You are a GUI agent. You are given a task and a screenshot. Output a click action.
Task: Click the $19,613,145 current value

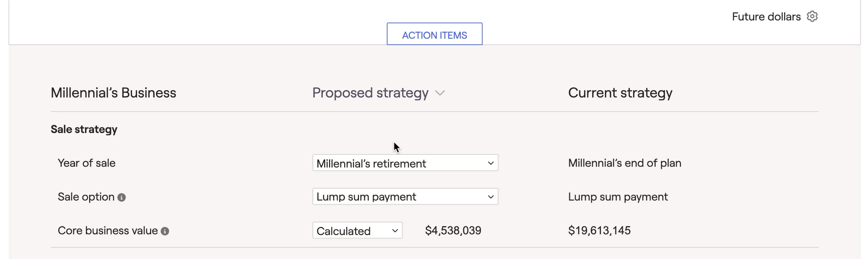point(599,230)
